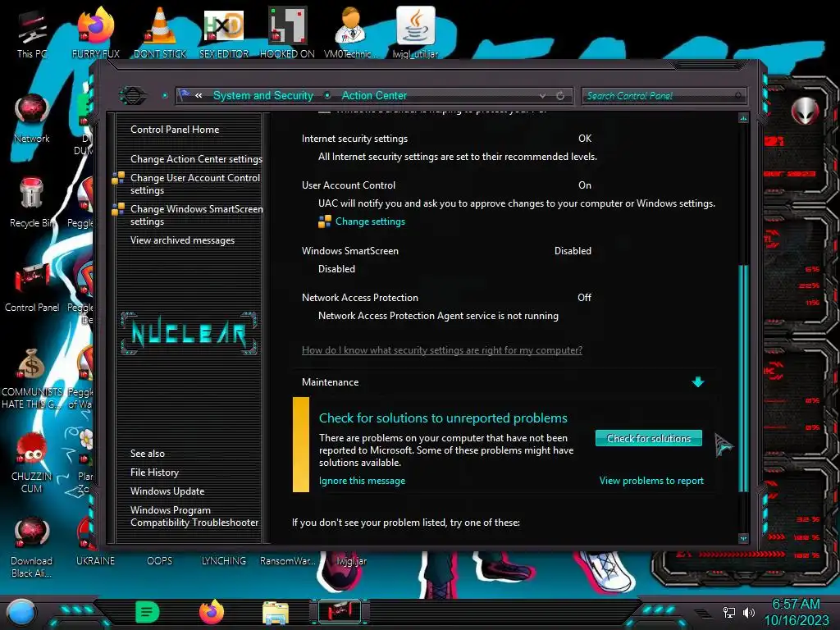The width and height of the screenshot is (840, 630).
Task: Open File Explorer from the taskbar
Action: point(276,612)
